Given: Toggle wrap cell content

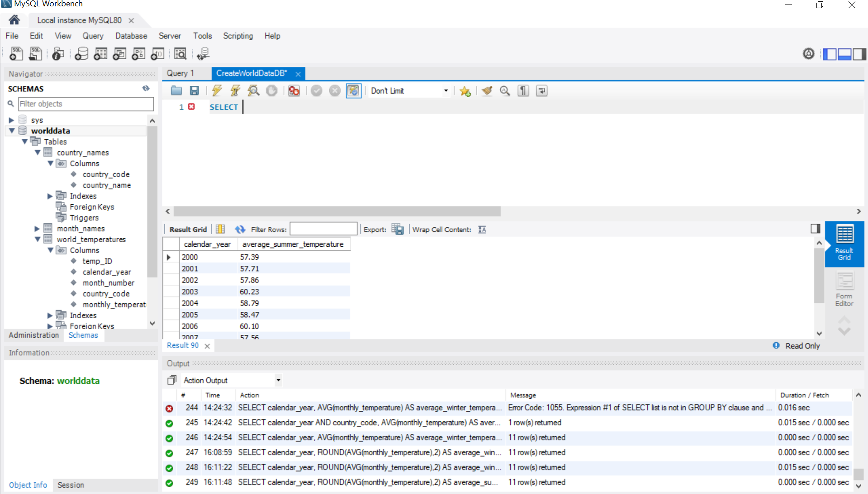Looking at the screenshot, I should click(x=482, y=230).
